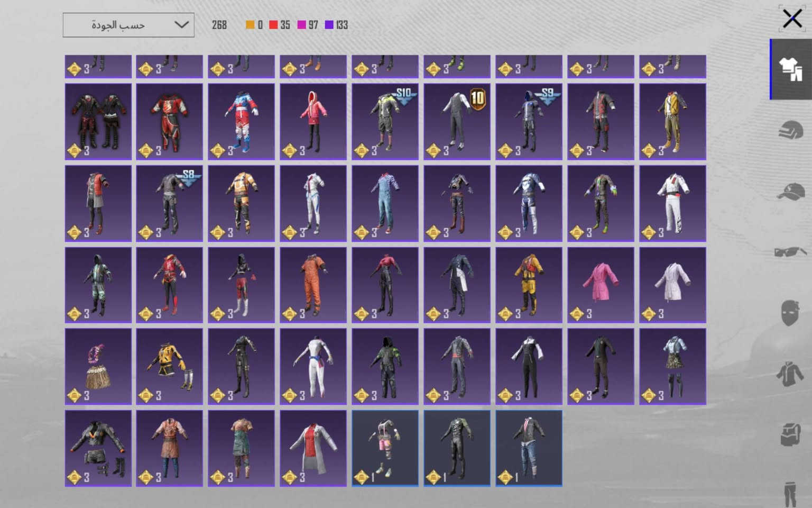Image resolution: width=812 pixels, height=508 pixels.
Task: Select the orange and black striped suit
Action: [x=241, y=204]
